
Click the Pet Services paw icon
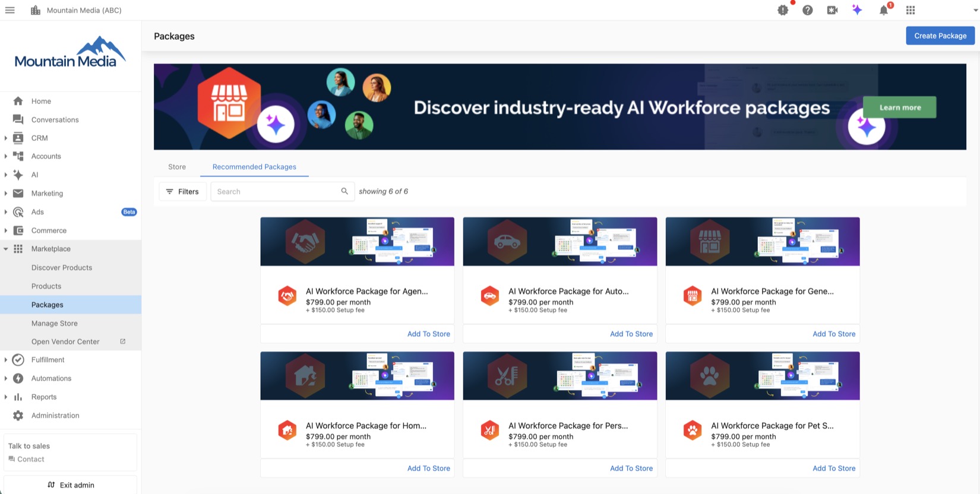coord(693,430)
